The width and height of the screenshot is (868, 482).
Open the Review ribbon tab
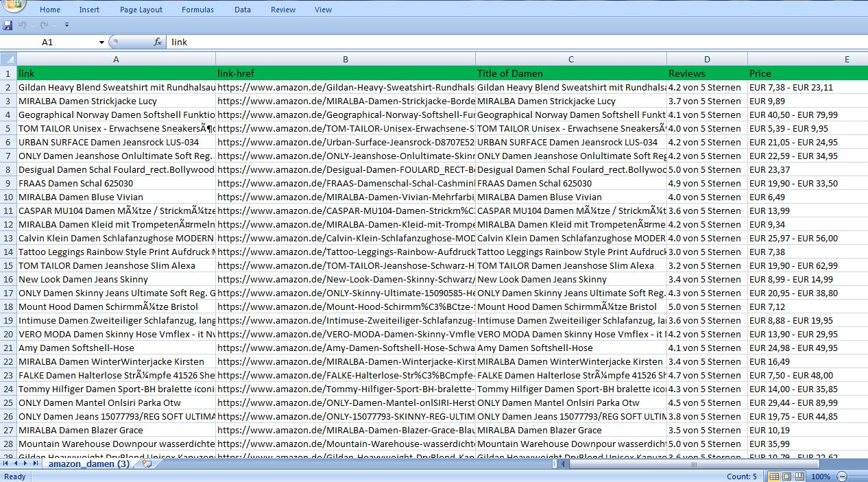pyautogui.click(x=283, y=10)
